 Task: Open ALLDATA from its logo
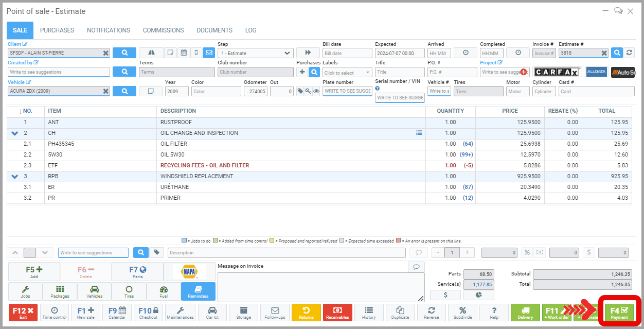pos(596,72)
